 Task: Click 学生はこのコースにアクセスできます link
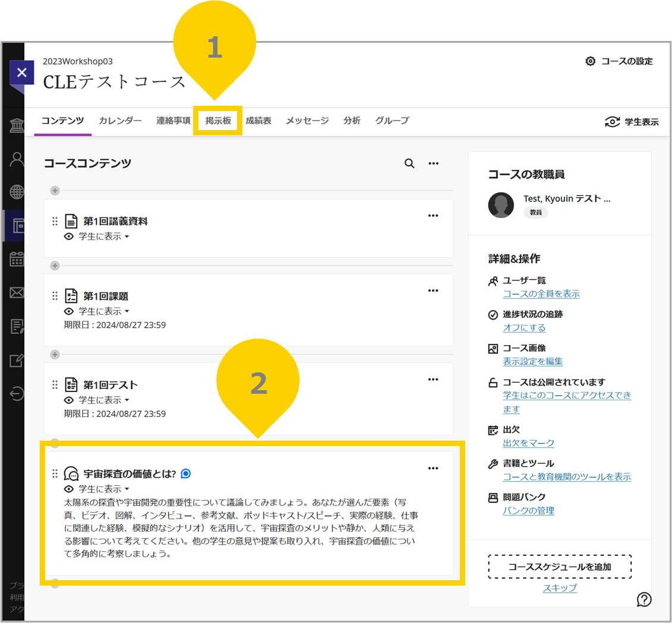pyautogui.click(x=567, y=402)
